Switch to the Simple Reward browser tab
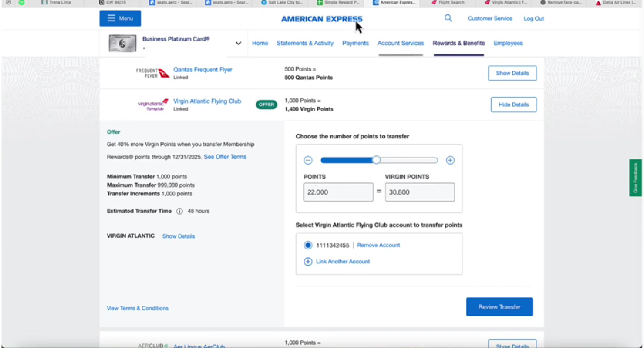 pyautogui.click(x=339, y=3)
